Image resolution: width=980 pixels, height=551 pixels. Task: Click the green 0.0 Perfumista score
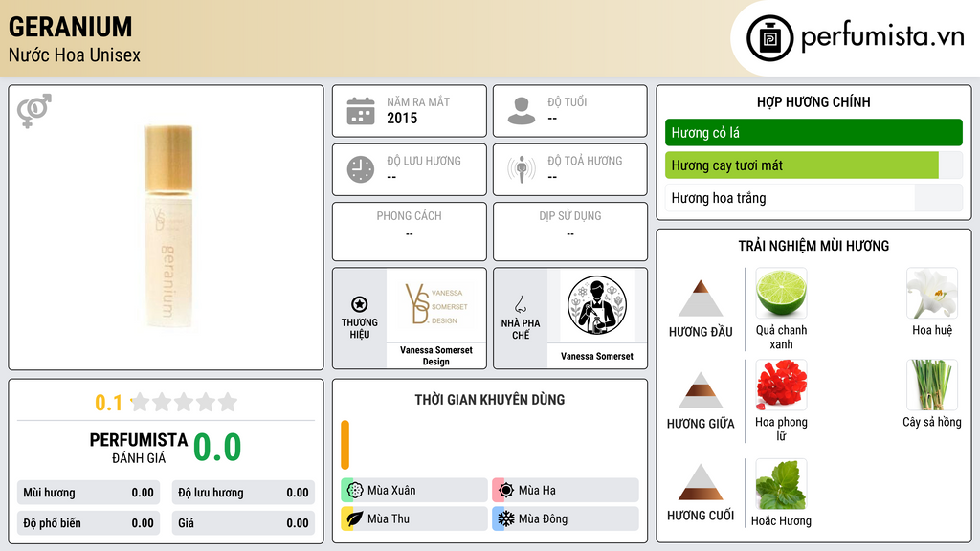(217, 448)
